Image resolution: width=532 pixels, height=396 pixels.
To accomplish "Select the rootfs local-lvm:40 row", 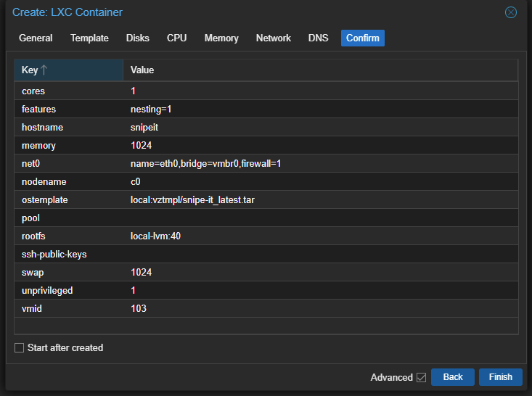I will [x=266, y=236].
